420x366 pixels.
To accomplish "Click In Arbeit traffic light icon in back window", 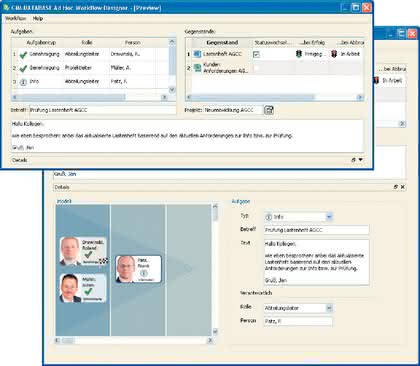I will [x=377, y=80].
